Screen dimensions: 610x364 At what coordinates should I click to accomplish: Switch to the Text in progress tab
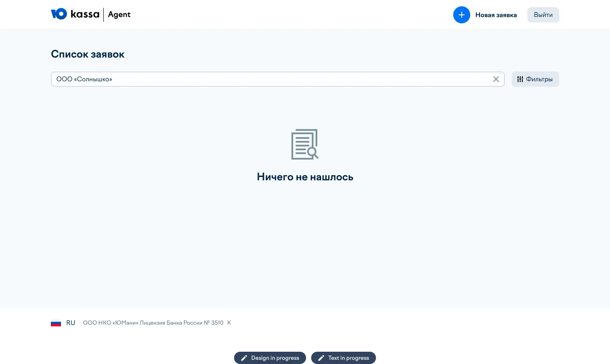click(x=348, y=358)
